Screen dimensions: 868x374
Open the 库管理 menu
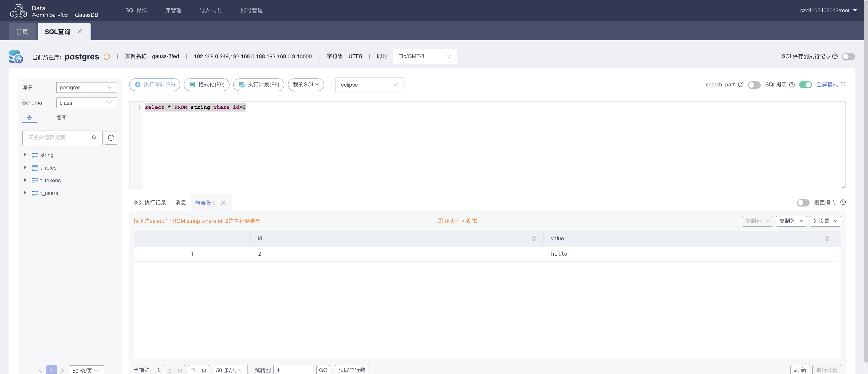pyautogui.click(x=173, y=10)
